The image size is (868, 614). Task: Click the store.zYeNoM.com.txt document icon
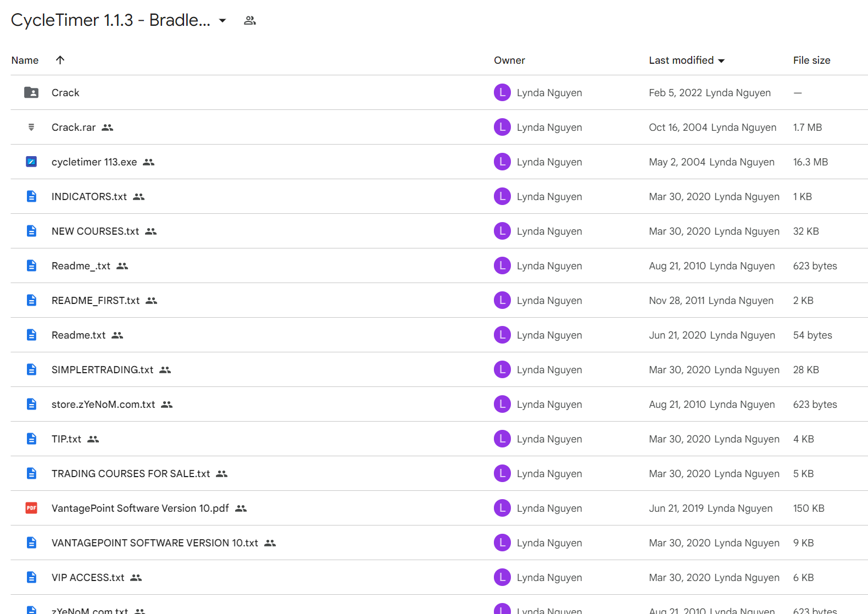pyautogui.click(x=31, y=404)
